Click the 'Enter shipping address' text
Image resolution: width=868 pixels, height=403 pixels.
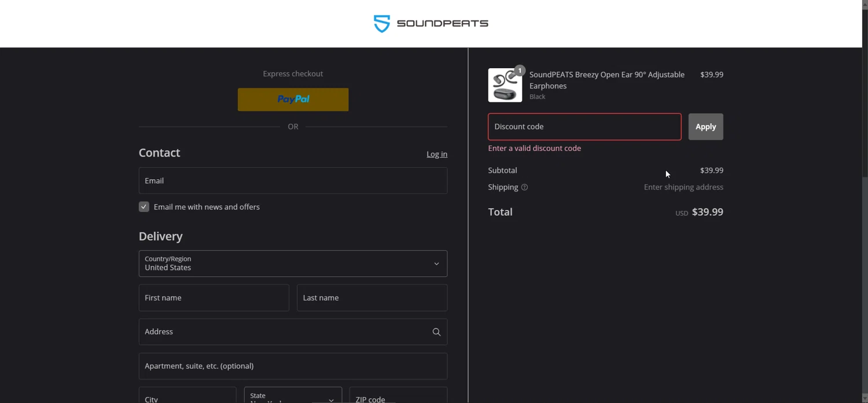click(683, 187)
